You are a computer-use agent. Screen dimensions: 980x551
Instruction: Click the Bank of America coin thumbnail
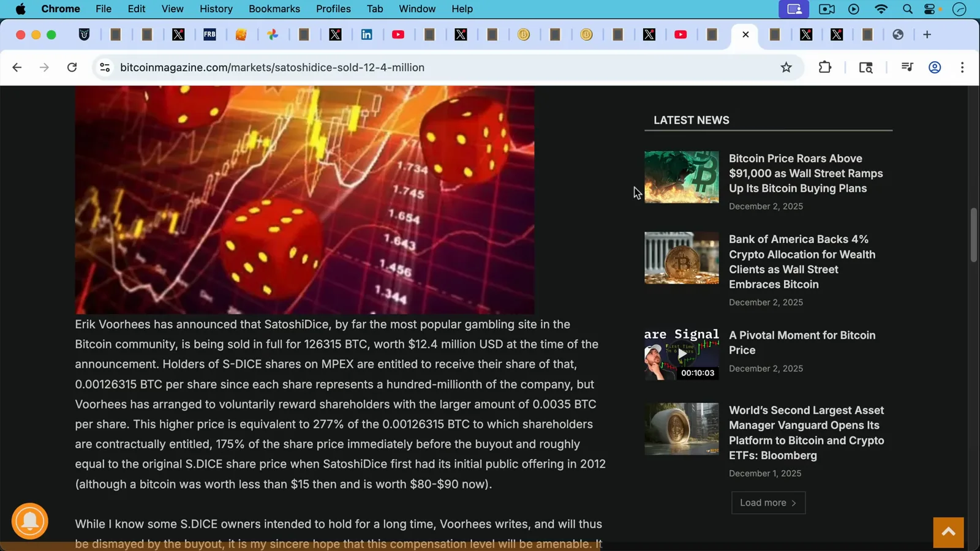coord(682,258)
